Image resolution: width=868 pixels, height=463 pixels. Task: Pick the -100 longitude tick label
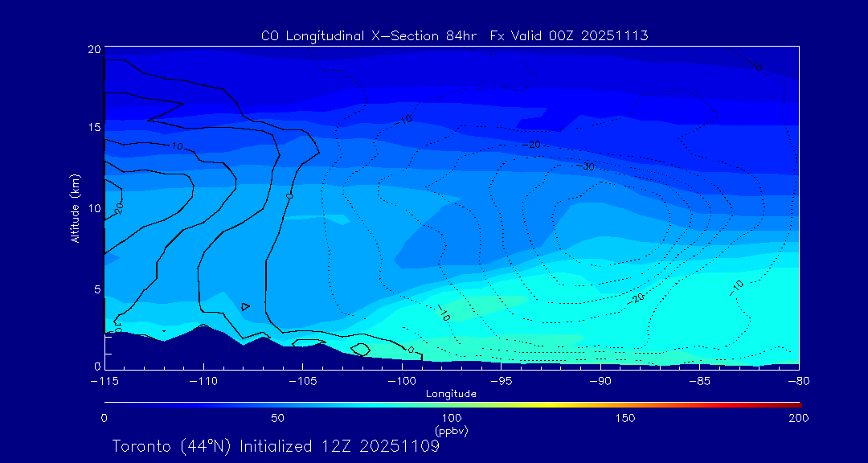[401, 382]
